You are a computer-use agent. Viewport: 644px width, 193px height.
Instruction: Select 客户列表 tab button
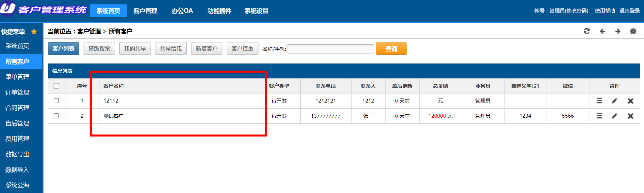(63, 48)
